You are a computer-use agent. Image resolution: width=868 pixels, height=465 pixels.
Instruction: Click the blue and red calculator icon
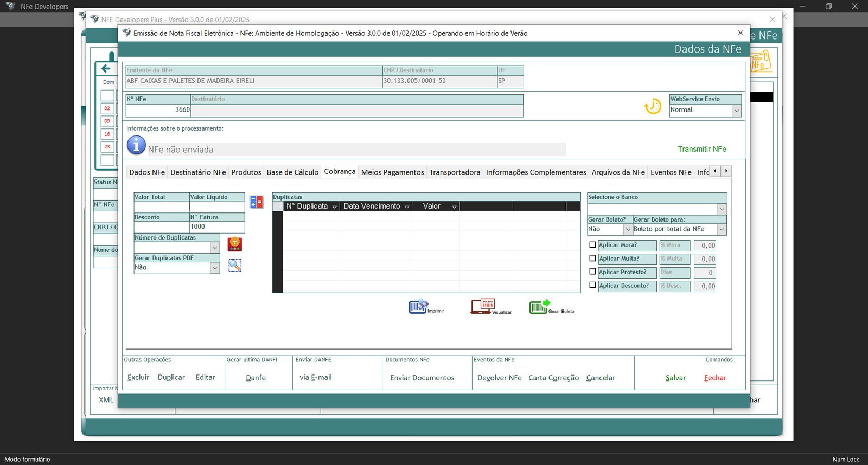pyautogui.click(x=256, y=202)
